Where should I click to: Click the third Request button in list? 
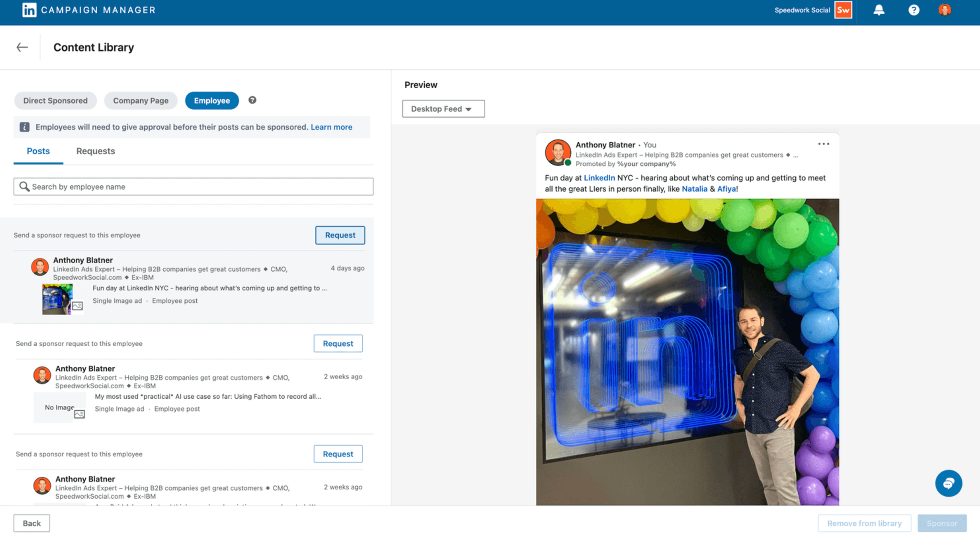(338, 454)
